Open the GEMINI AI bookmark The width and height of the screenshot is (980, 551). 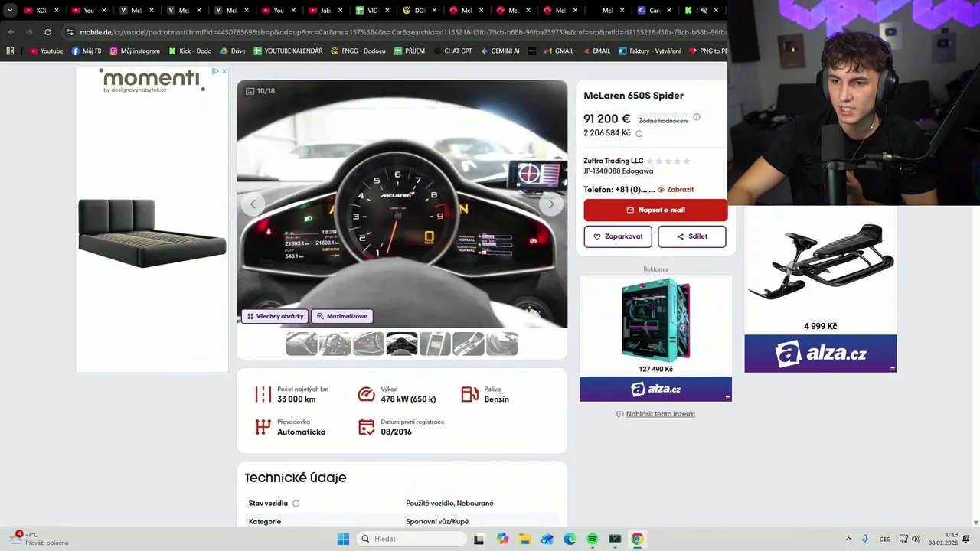tap(499, 51)
